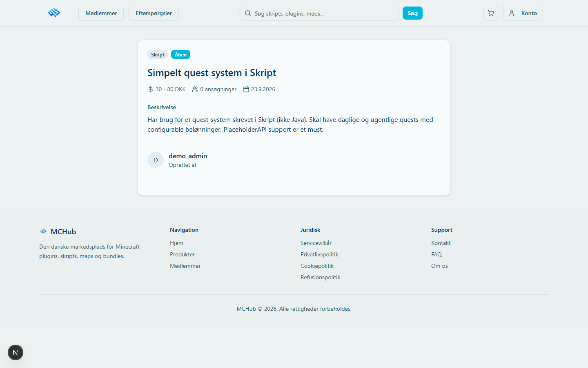Click the Skript category tag
The width and height of the screenshot is (588, 368).
pos(158,54)
